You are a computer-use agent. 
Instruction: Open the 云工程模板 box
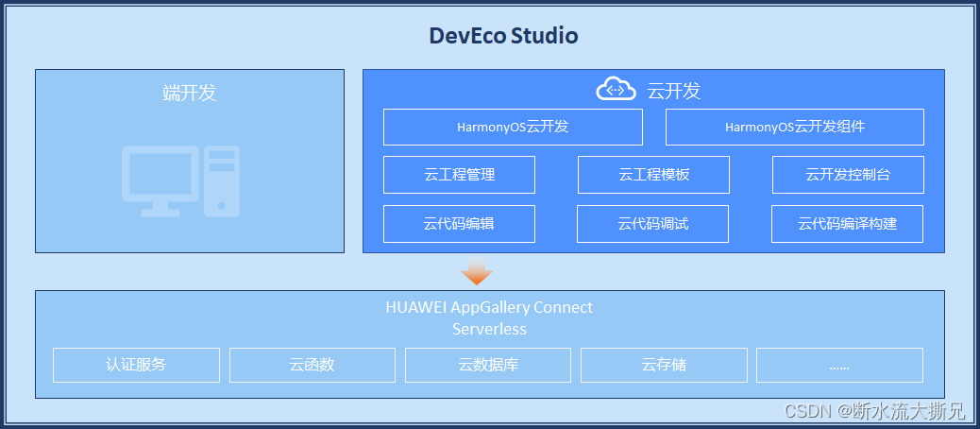(653, 175)
